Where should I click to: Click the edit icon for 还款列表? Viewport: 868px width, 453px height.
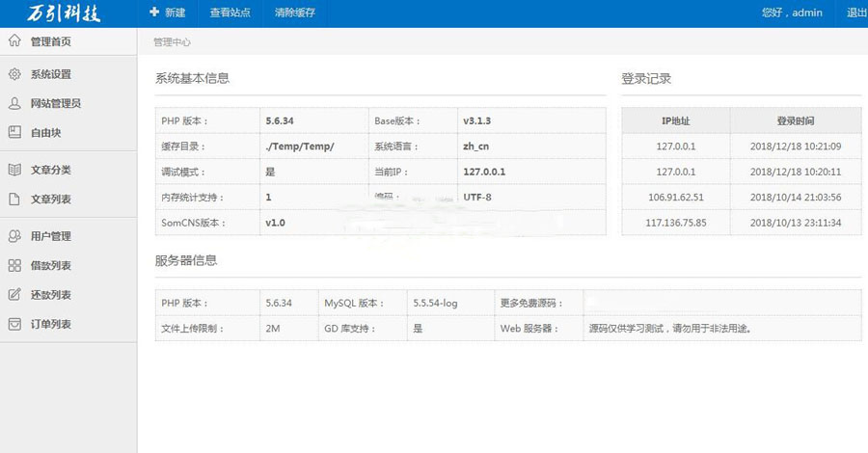pos(14,295)
